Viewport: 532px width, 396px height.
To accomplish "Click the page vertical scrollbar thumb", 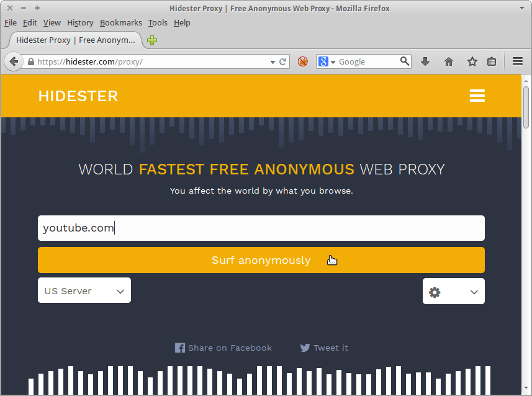I will [x=526, y=107].
